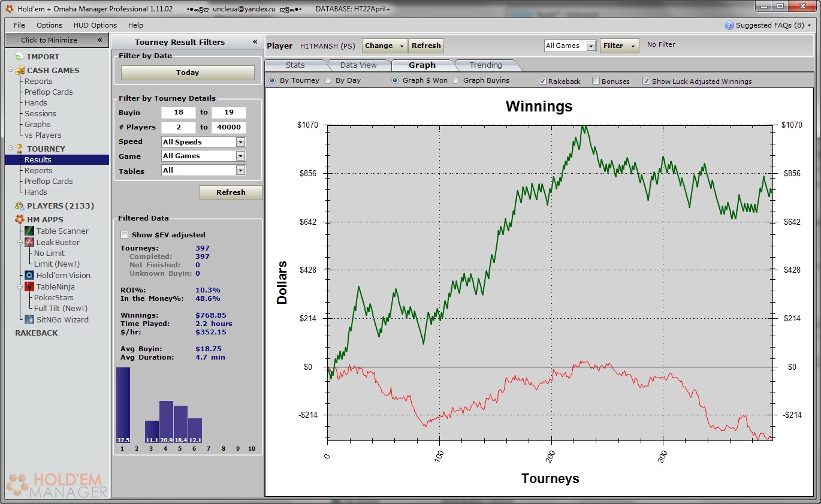The width and height of the screenshot is (821, 504).
Task: Open Suggested FAQs (8) link
Action: pyautogui.click(x=770, y=25)
